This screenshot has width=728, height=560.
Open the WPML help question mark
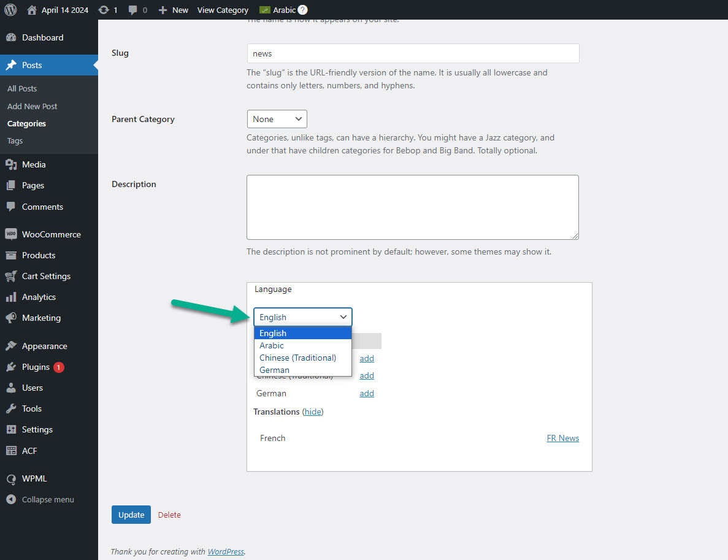303,10
